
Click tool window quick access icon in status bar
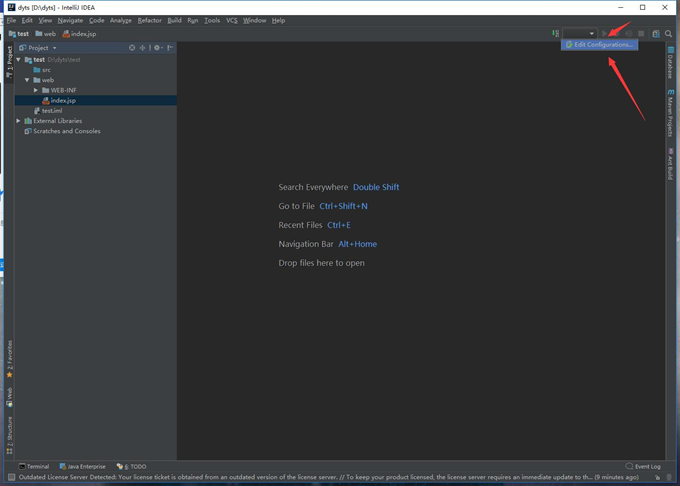(12, 477)
